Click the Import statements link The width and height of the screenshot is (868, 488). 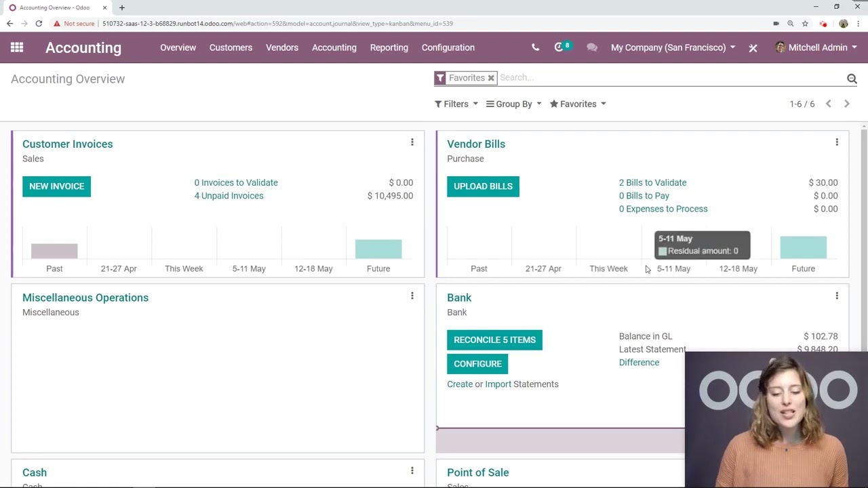(498, 384)
